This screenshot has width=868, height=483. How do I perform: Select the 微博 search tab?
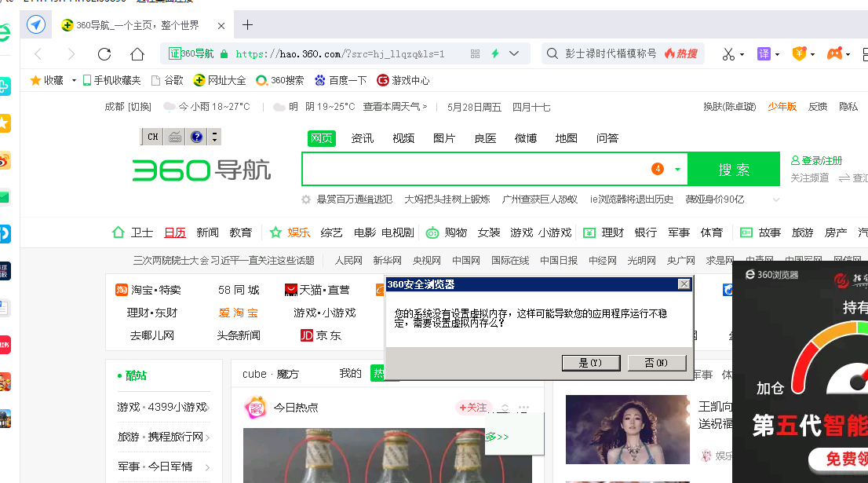pyautogui.click(x=525, y=138)
